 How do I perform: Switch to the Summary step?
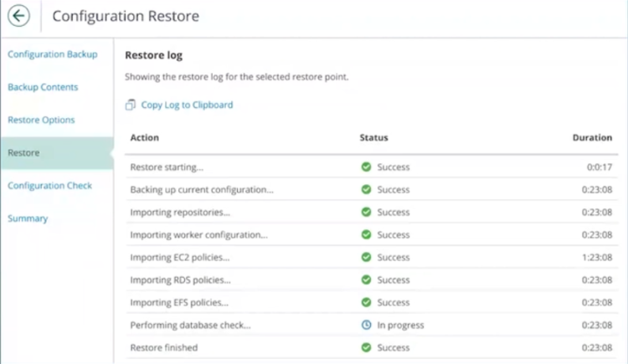[28, 218]
